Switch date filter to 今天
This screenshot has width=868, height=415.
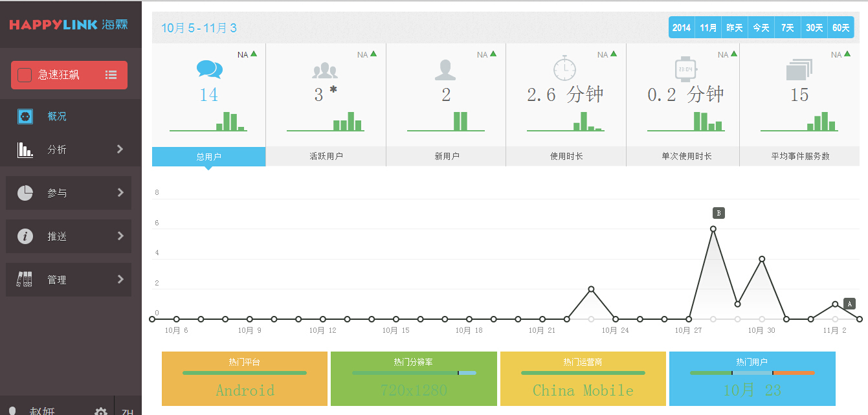(761, 27)
